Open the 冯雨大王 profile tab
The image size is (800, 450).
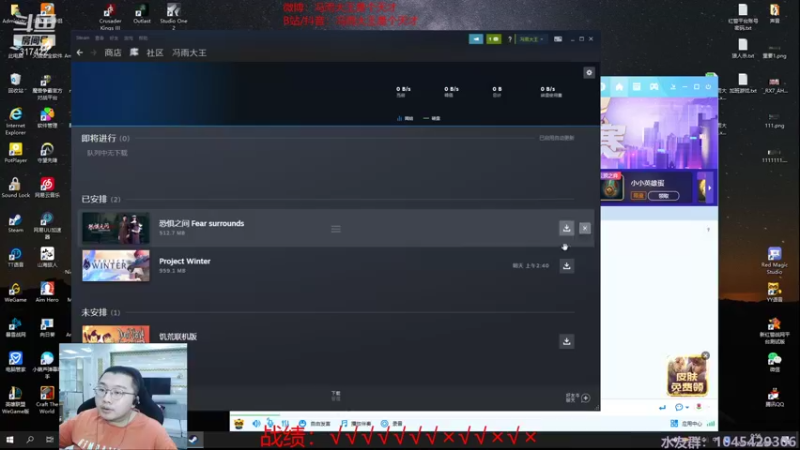(189, 53)
